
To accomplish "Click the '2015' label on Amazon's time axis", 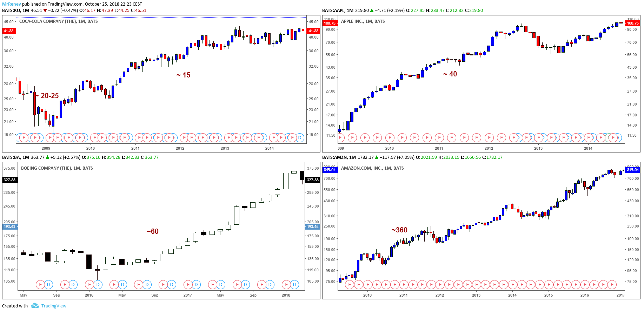I will click(549, 295).
